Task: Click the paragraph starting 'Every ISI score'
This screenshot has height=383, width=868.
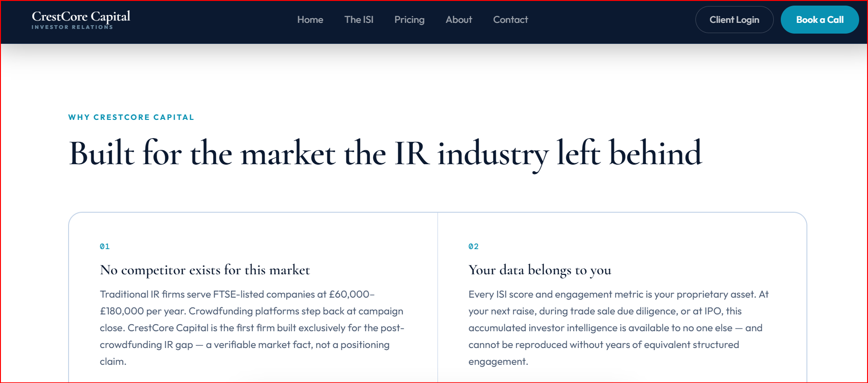Action: click(618, 328)
